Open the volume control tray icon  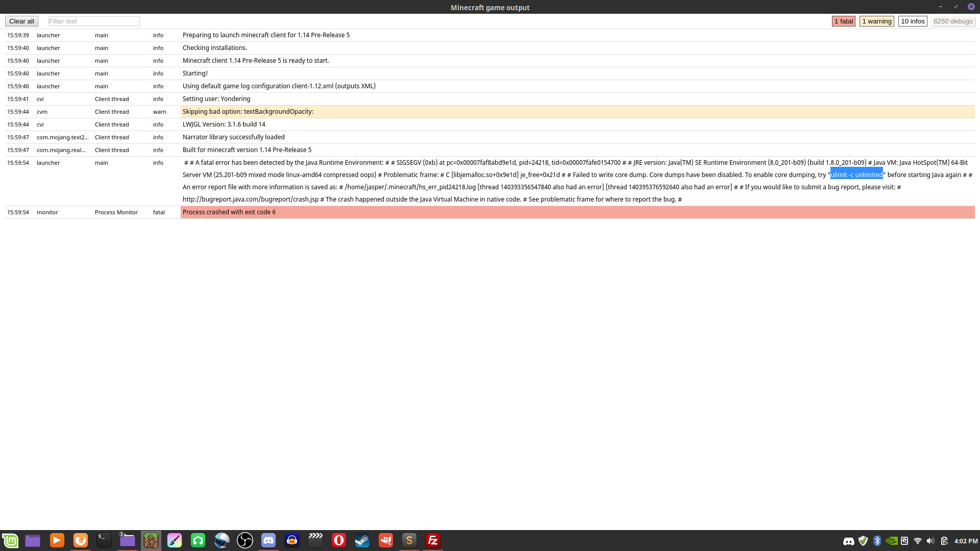pos(930,541)
